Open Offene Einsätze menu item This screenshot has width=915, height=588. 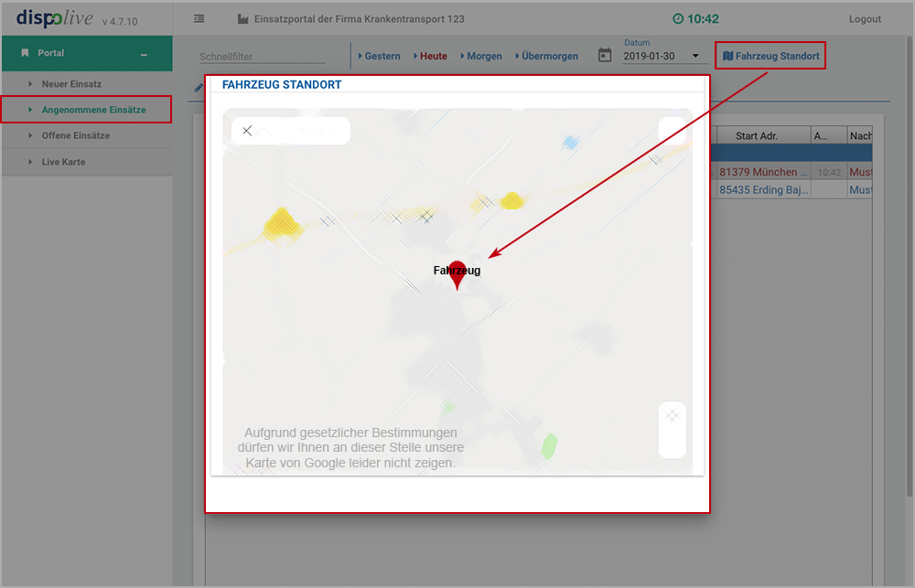pos(75,135)
